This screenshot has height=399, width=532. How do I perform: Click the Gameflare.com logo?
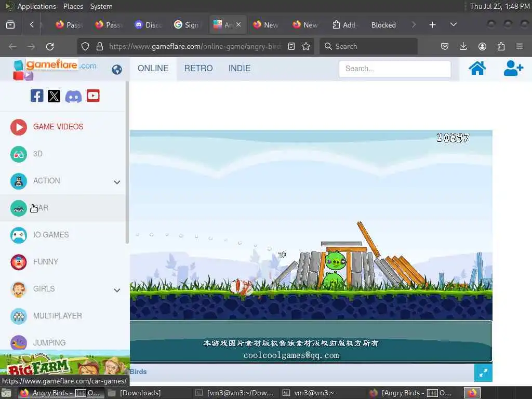coord(55,69)
